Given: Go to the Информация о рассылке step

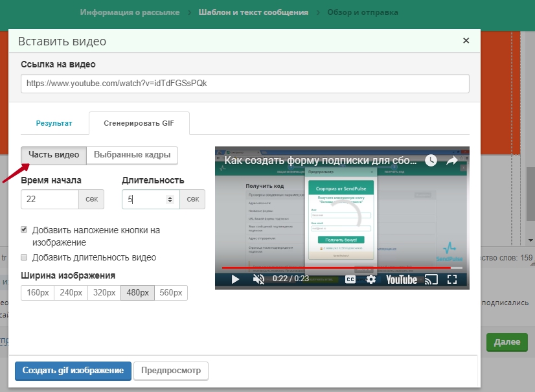Looking at the screenshot, I should pos(130,12).
